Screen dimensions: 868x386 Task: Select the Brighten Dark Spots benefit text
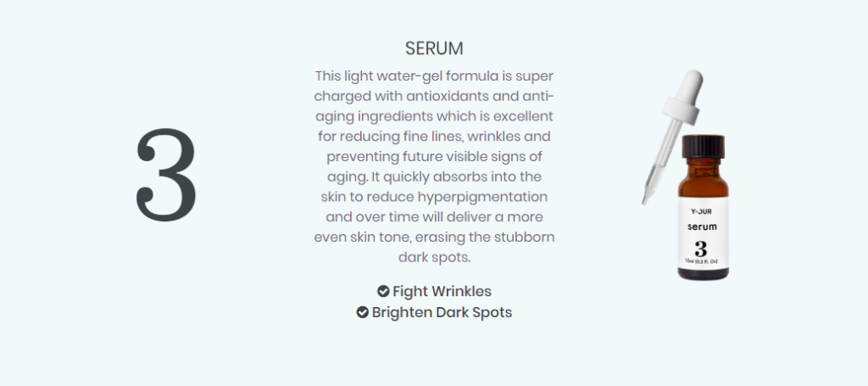point(442,312)
